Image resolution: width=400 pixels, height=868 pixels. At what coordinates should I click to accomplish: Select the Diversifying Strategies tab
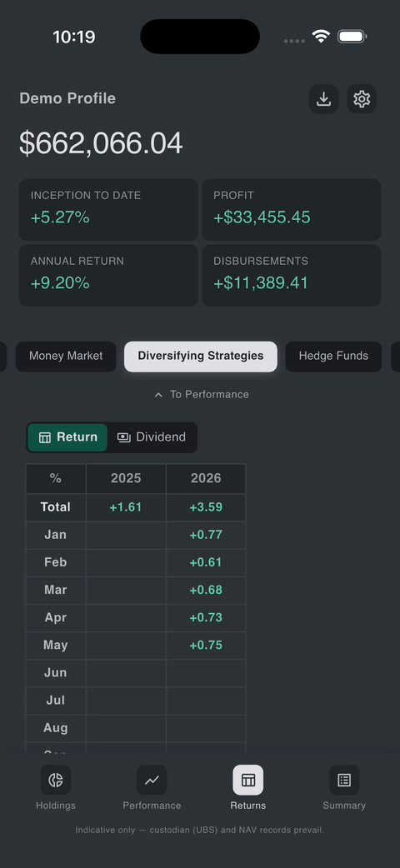[201, 356]
